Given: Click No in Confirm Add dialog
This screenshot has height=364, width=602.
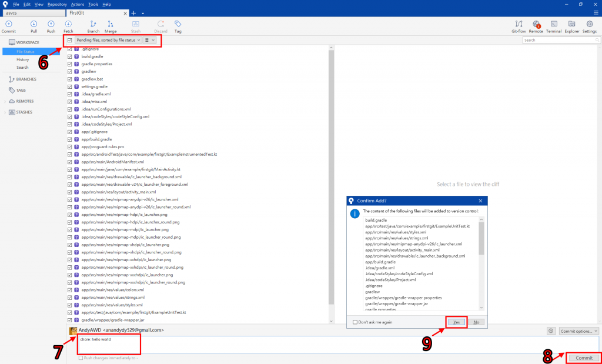Looking at the screenshot, I should click(x=476, y=322).
